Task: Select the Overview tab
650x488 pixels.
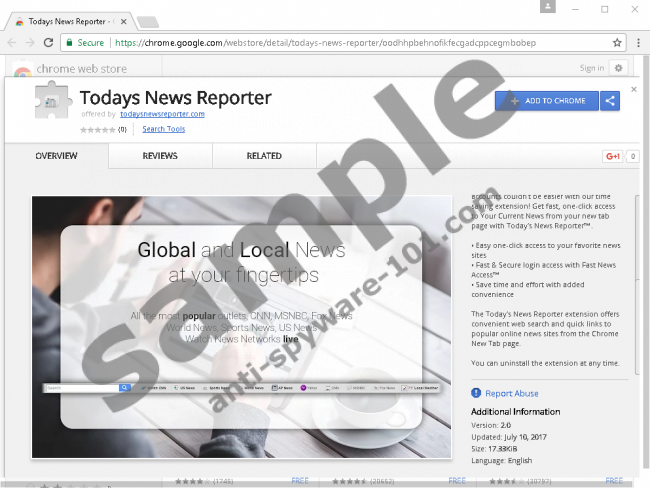Action: point(56,156)
